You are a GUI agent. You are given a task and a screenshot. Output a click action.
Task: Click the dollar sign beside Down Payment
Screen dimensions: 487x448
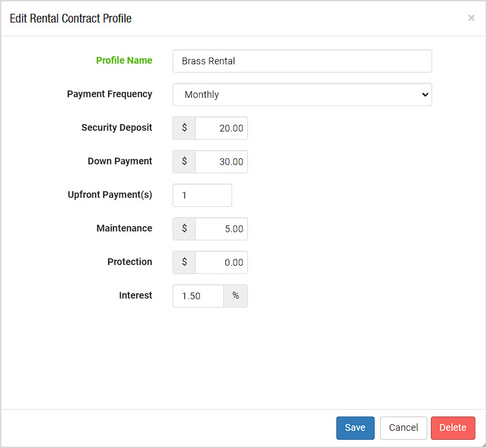(x=184, y=162)
